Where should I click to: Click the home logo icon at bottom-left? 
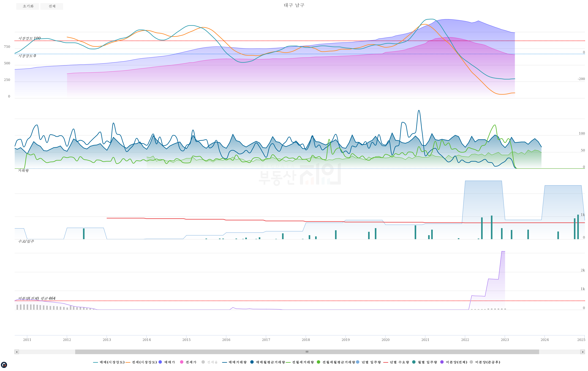4,365
